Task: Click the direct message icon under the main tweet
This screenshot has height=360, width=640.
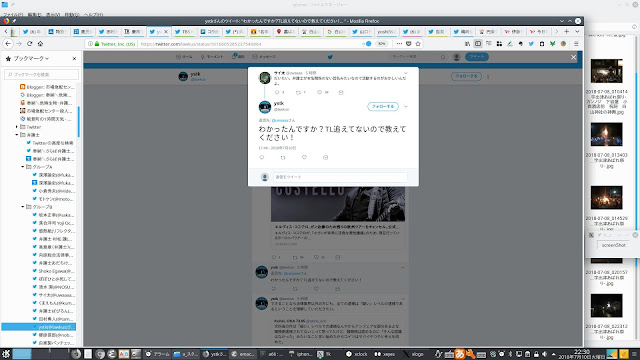Action: point(325,157)
